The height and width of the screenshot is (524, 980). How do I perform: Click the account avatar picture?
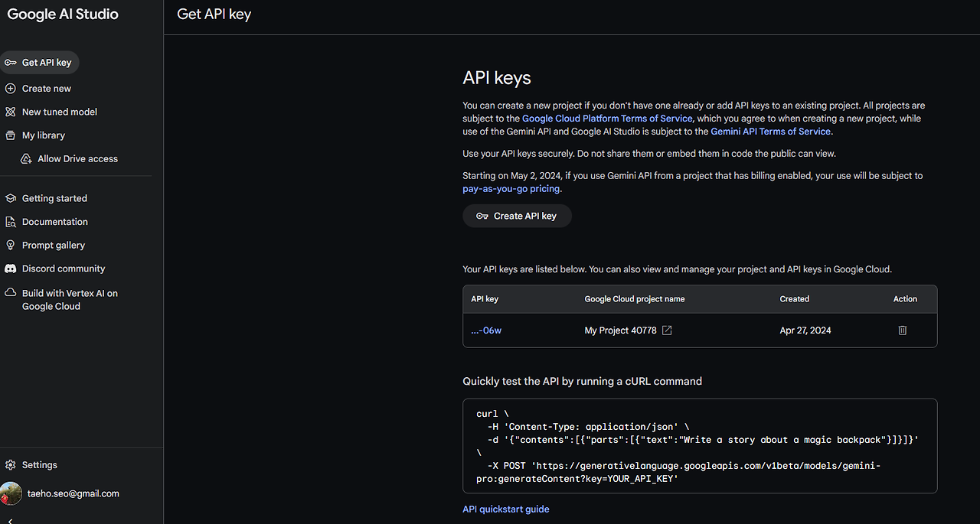(x=11, y=493)
